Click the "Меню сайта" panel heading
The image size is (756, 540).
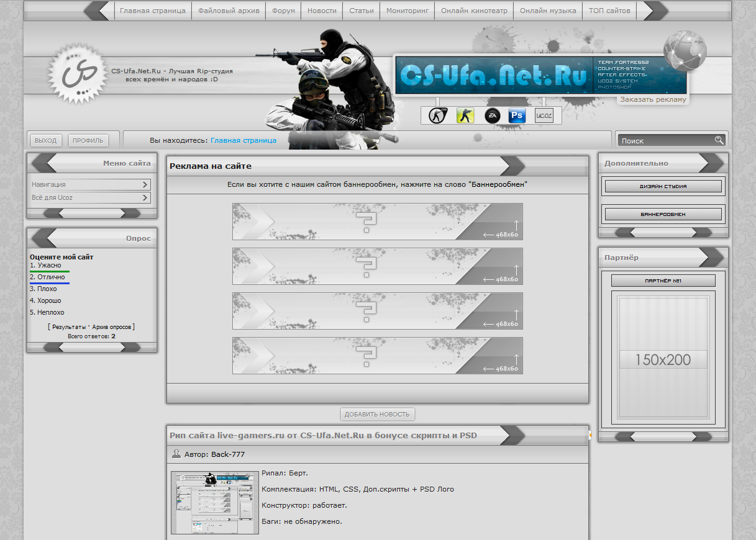click(x=127, y=163)
